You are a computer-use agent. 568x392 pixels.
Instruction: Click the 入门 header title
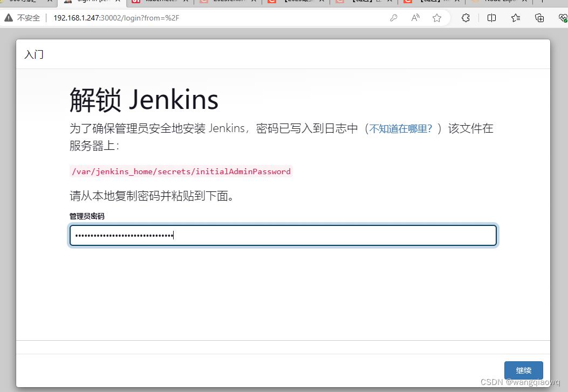click(34, 54)
